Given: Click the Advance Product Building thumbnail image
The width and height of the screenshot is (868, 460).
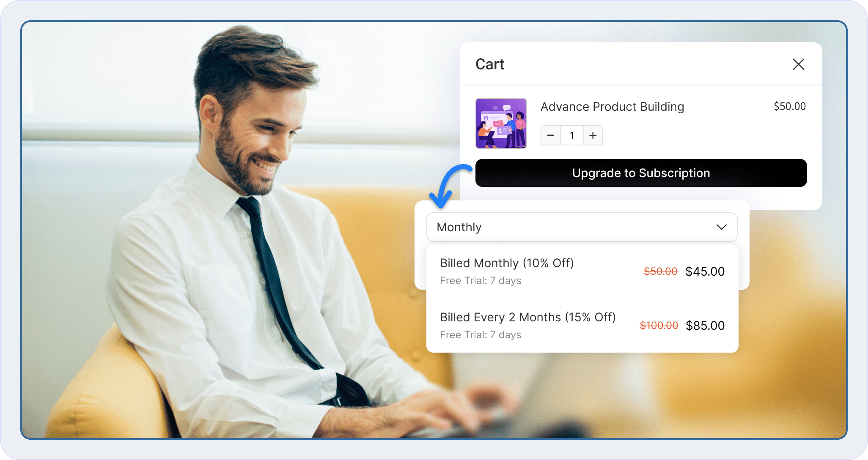Looking at the screenshot, I should tap(501, 123).
